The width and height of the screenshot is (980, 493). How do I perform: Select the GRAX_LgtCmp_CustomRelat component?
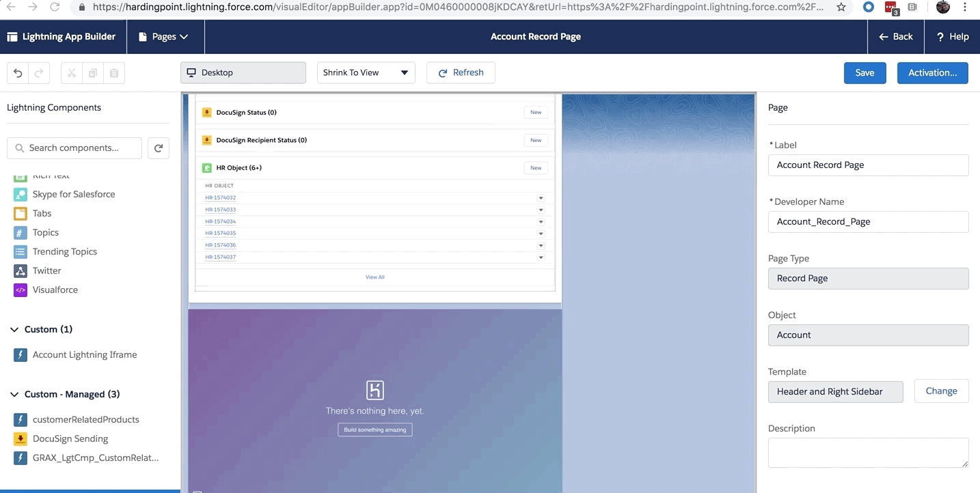(x=96, y=458)
